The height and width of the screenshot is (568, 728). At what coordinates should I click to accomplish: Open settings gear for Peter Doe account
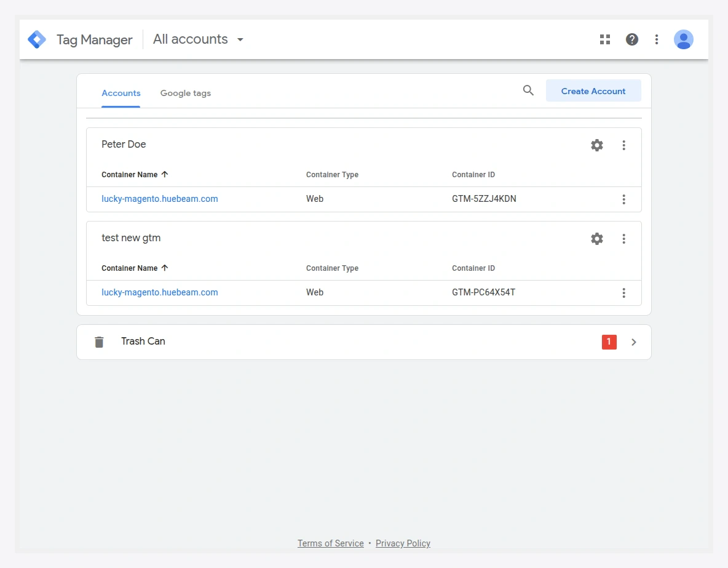click(596, 145)
